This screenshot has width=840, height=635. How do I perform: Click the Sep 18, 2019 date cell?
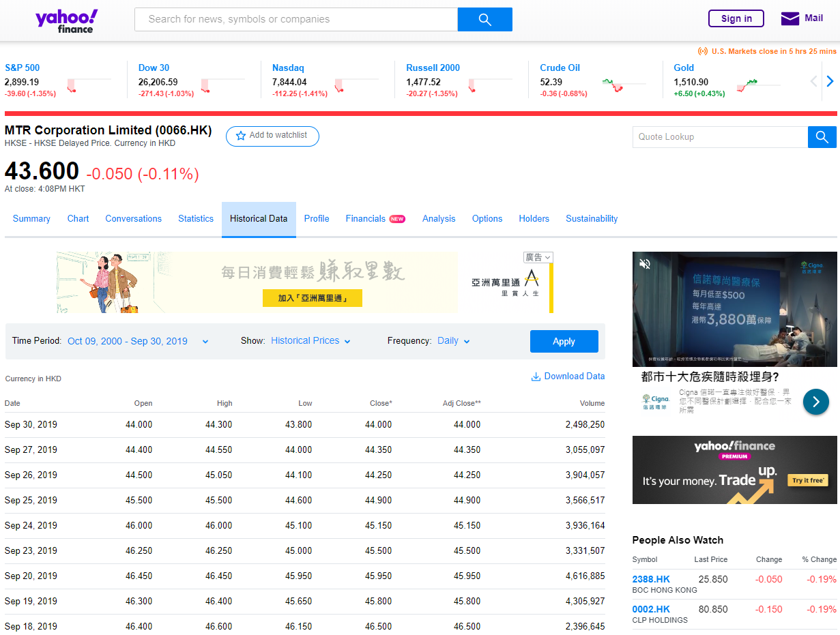pyautogui.click(x=31, y=626)
